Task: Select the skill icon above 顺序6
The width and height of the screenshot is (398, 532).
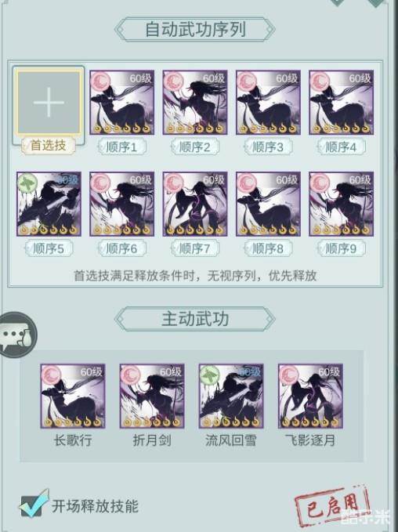Action: point(121,204)
